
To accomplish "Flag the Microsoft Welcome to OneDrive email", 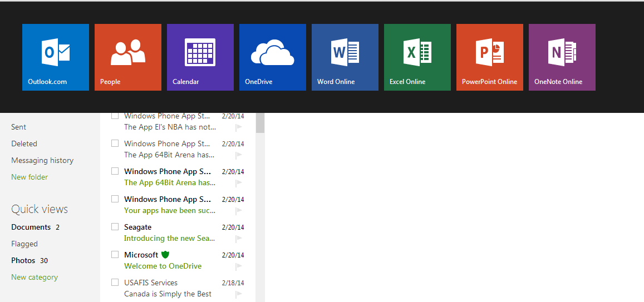I will point(239,266).
